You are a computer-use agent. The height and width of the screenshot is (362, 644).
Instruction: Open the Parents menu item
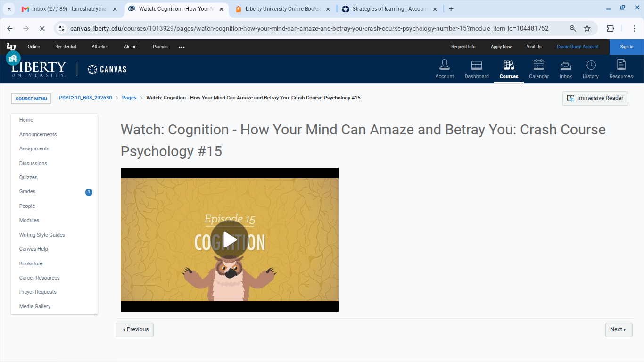(160, 47)
